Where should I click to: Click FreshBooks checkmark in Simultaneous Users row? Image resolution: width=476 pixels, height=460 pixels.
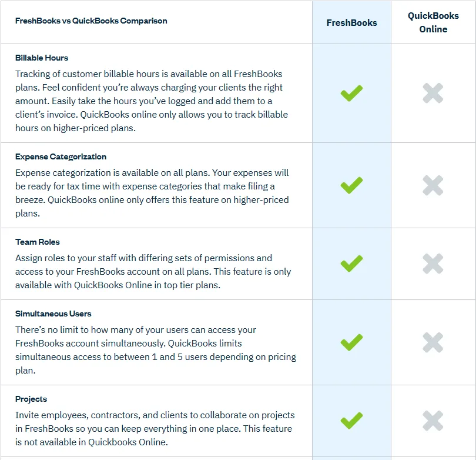tap(351, 342)
